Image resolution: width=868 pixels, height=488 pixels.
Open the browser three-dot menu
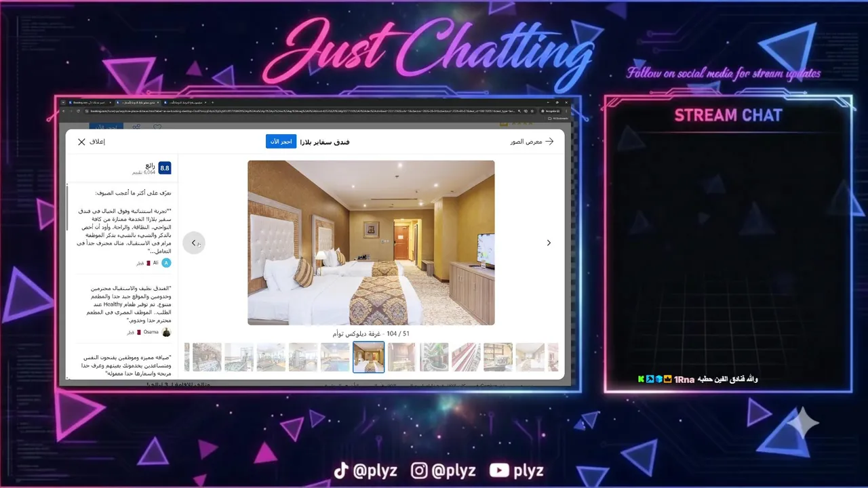(567, 110)
